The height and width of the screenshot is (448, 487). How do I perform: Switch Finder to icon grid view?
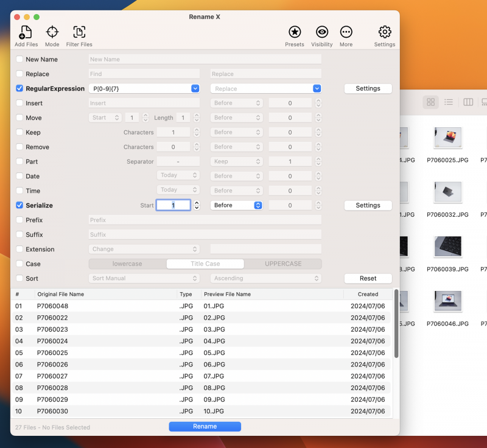click(x=431, y=102)
